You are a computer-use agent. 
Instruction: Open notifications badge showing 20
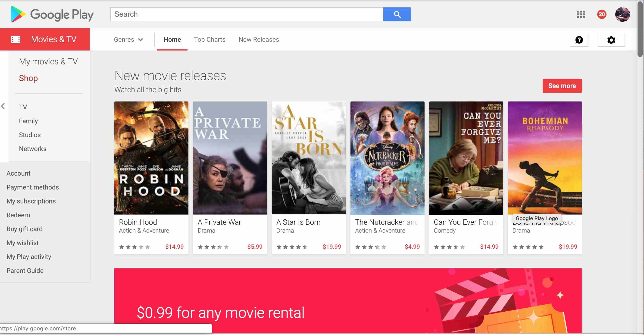(602, 14)
